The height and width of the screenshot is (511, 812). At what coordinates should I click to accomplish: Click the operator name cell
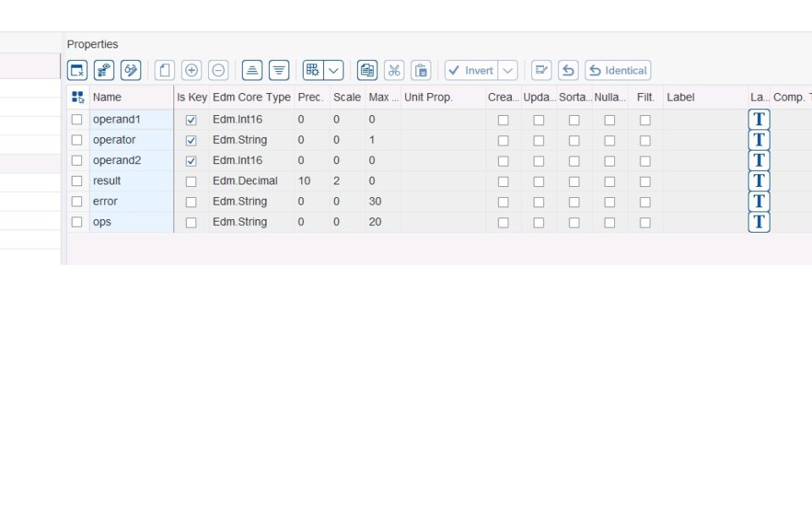pyautogui.click(x=132, y=140)
